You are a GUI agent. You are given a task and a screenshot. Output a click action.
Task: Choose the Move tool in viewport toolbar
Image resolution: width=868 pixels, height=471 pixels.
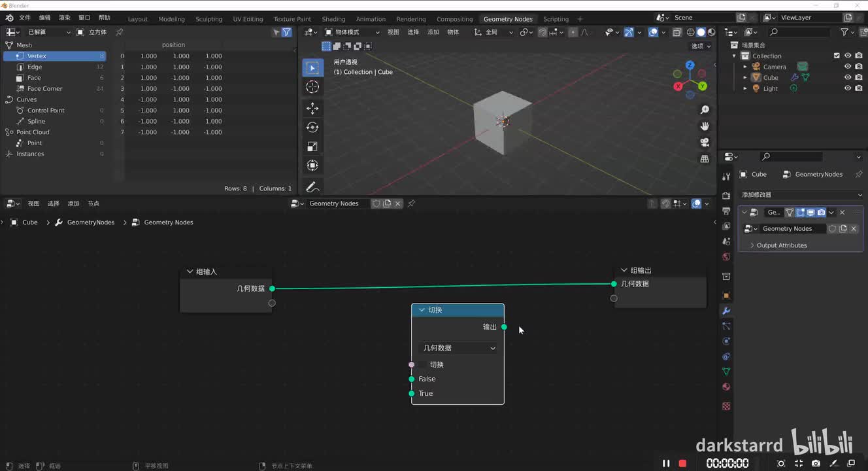[x=312, y=108]
